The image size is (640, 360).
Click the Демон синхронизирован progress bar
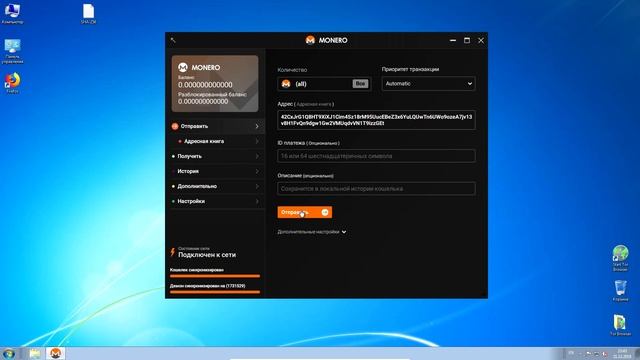(215, 292)
